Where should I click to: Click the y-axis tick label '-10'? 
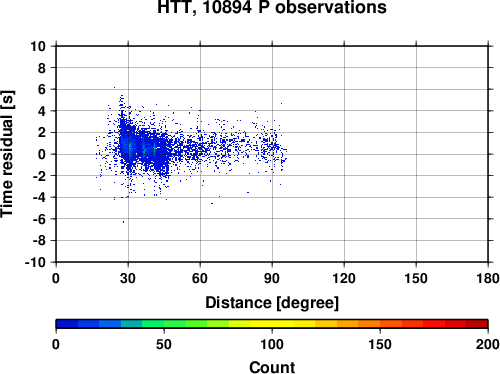[35, 262]
